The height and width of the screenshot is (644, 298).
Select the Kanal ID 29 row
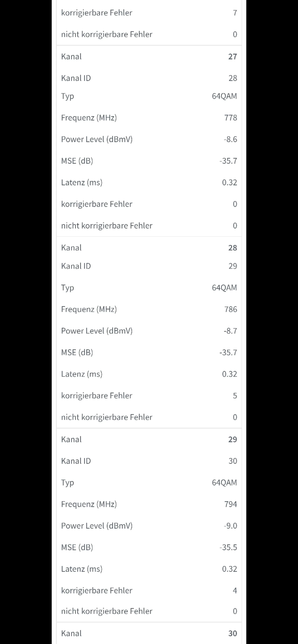point(149,266)
